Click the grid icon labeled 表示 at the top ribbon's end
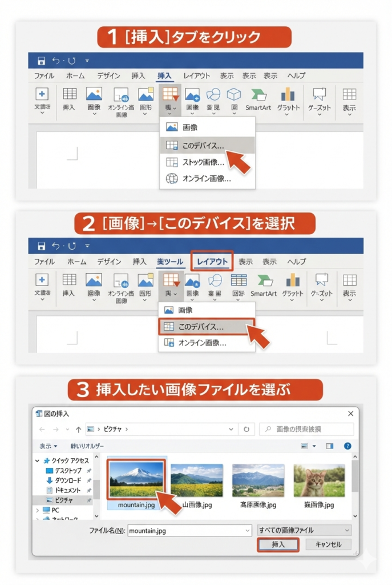392x585 pixels. pyautogui.click(x=349, y=94)
